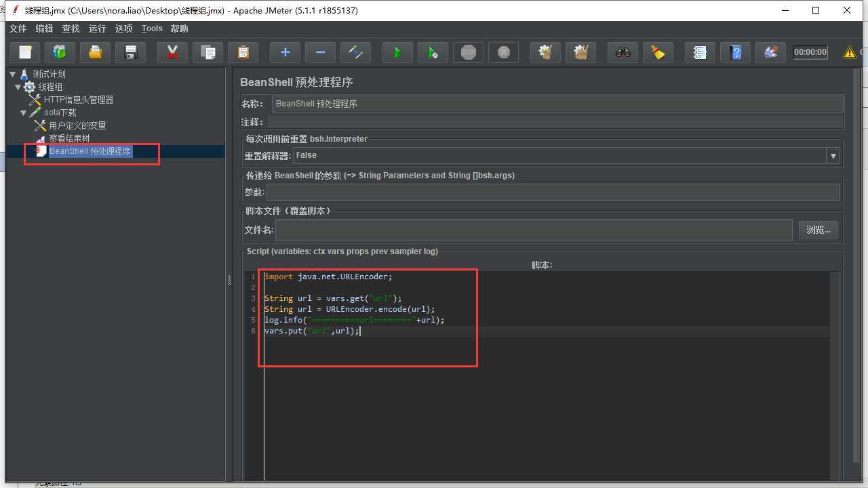Open the 重置解释器 False dropdown
This screenshot has width=868, height=488.
[833, 156]
